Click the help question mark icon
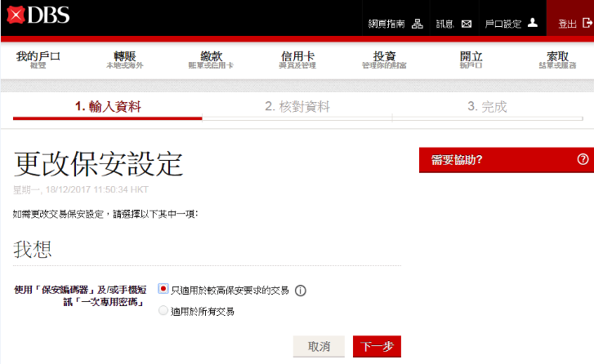 [582, 159]
